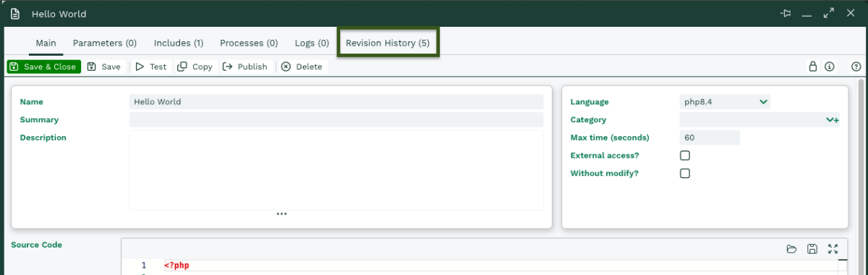The image size is (868, 275).
Task: Expand the source code editor to fullscreen
Action: (x=833, y=249)
